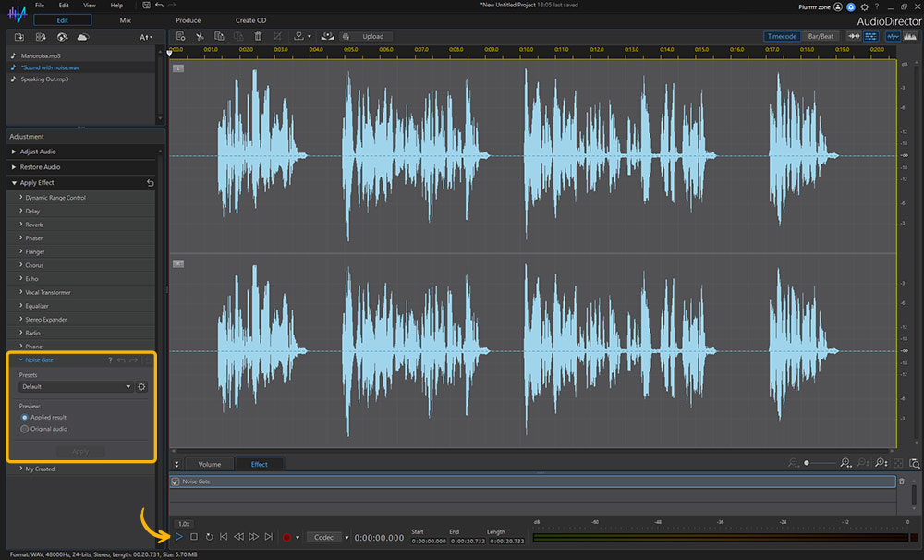This screenshot has width=924, height=560.
Task: Click the red record button
Action: (x=288, y=536)
